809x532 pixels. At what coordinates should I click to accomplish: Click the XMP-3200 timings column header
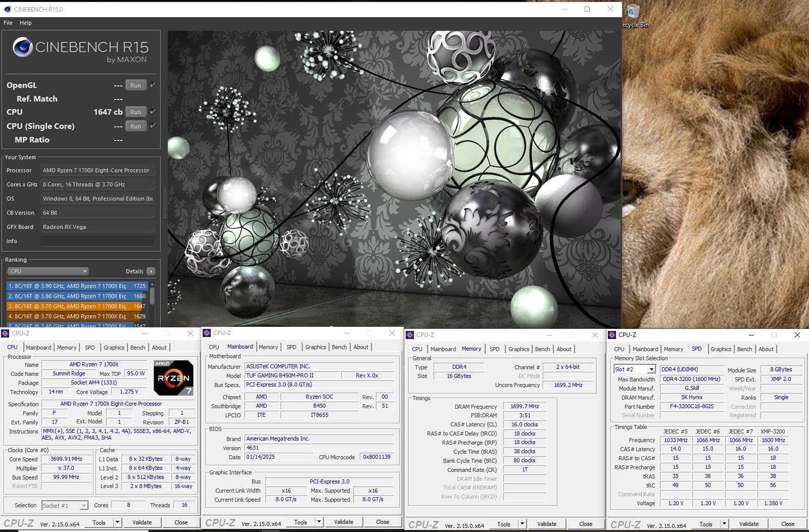[x=773, y=431]
